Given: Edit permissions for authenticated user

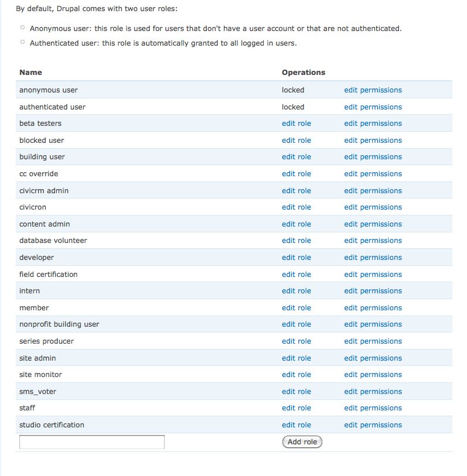Looking at the screenshot, I should [x=373, y=107].
